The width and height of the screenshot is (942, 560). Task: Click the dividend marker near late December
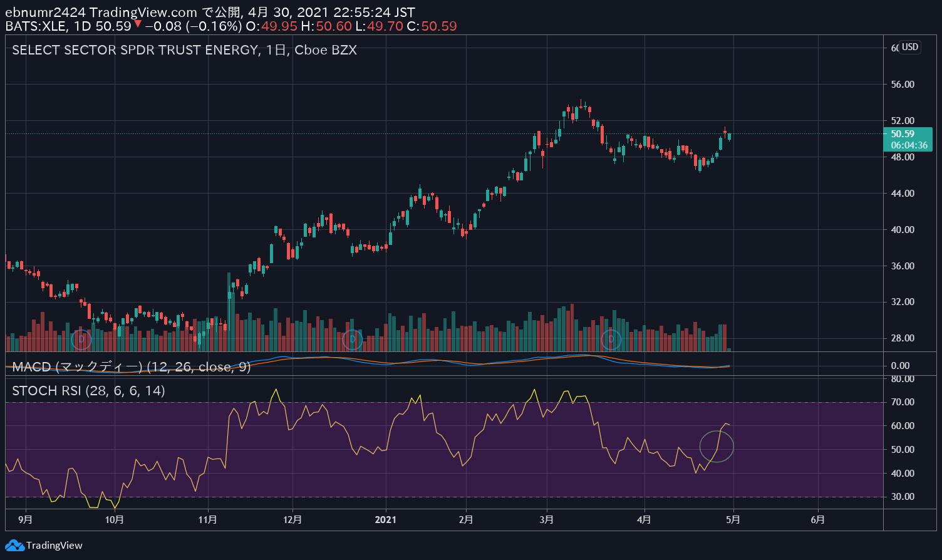coord(353,340)
